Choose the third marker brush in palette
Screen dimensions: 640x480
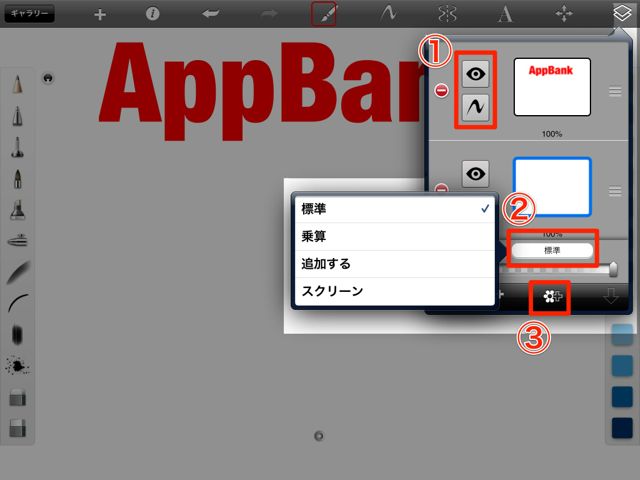click(x=18, y=147)
